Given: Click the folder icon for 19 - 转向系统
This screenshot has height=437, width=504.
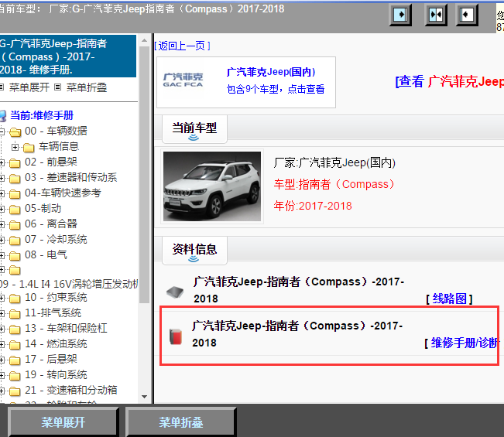Looking at the screenshot, I should click(15, 376).
